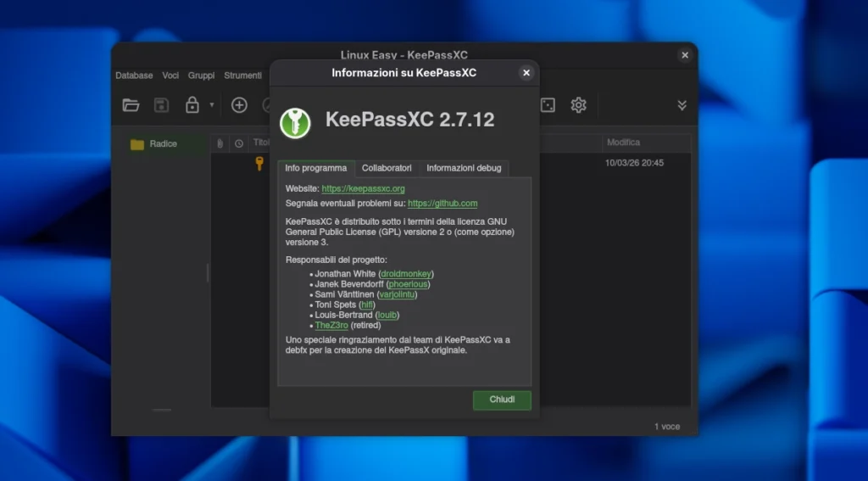Open the hifi profile link
The image size is (868, 481).
coord(366,305)
